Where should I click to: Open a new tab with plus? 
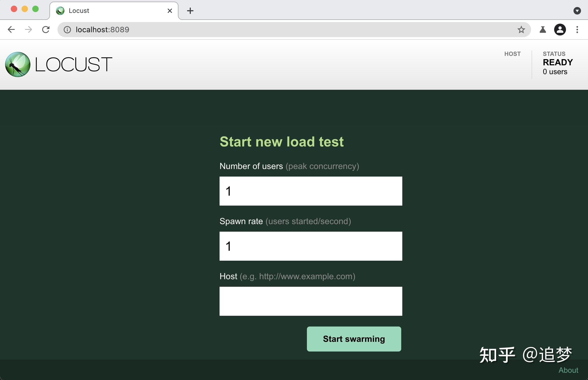pyautogui.click(x=190, y=11)
